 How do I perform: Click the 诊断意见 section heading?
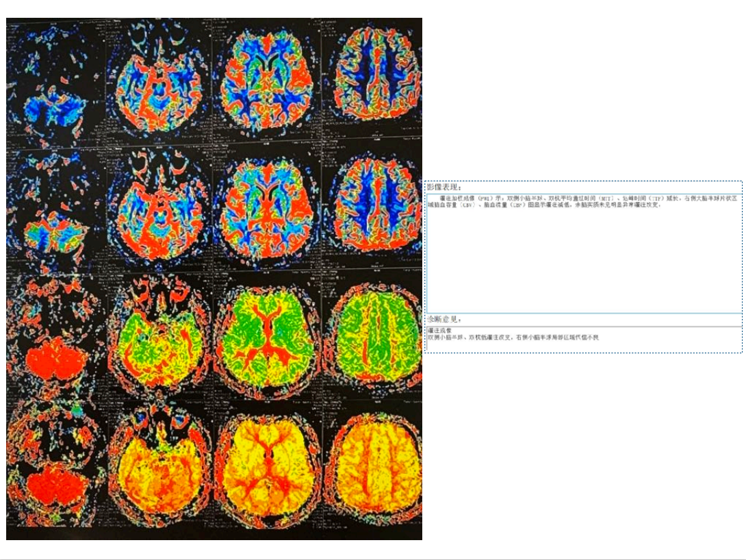pyautogui.click(x=444, y=320)
